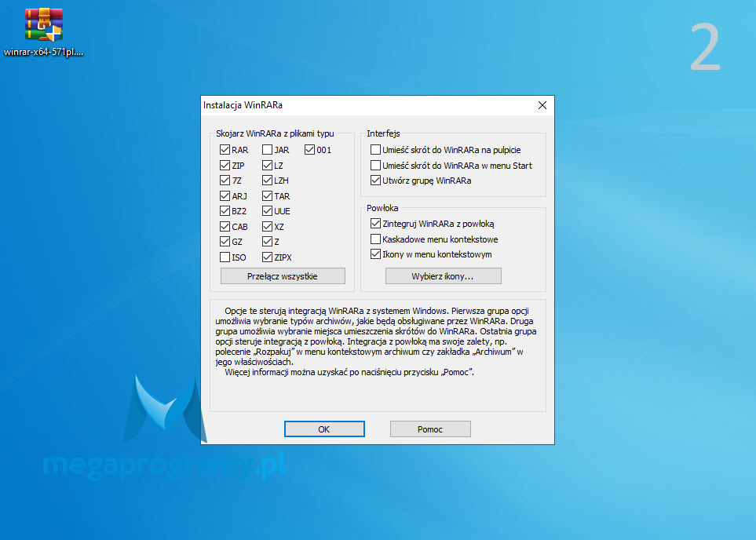This screenshot has height=540, width=756.
Task: Uncheck 'Utwórz grupę WinRARa'
Action: tap(375, 181)
